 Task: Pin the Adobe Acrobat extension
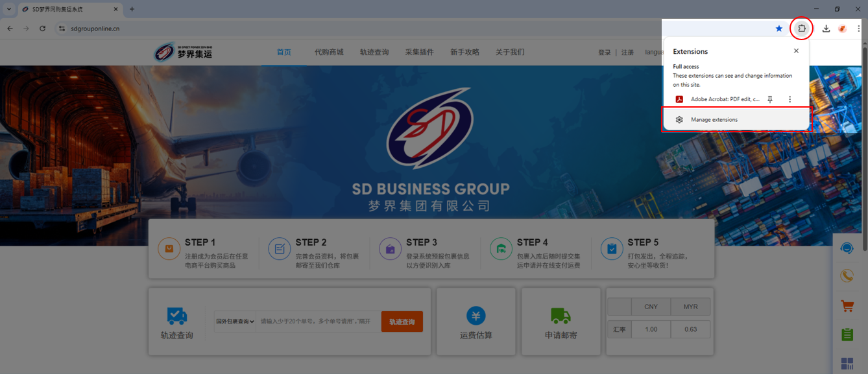click(x=770, y=99)
